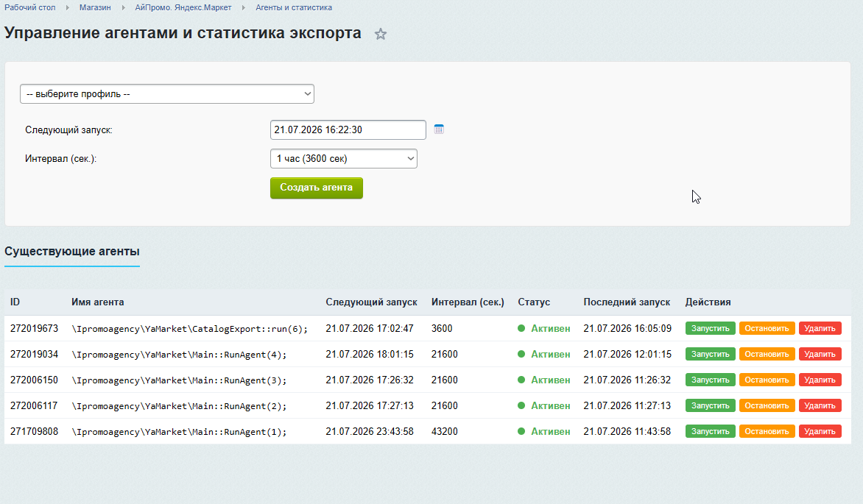Click agent name Main::RunAgent(1);
Image resolution: width=863 pixels, height=504 pixels.
[180, 432]
